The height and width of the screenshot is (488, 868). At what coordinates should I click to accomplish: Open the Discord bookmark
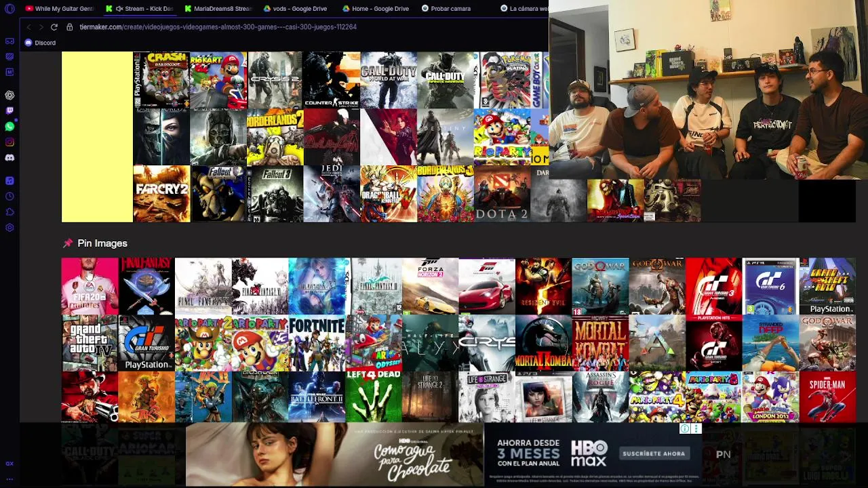(40, 43)
